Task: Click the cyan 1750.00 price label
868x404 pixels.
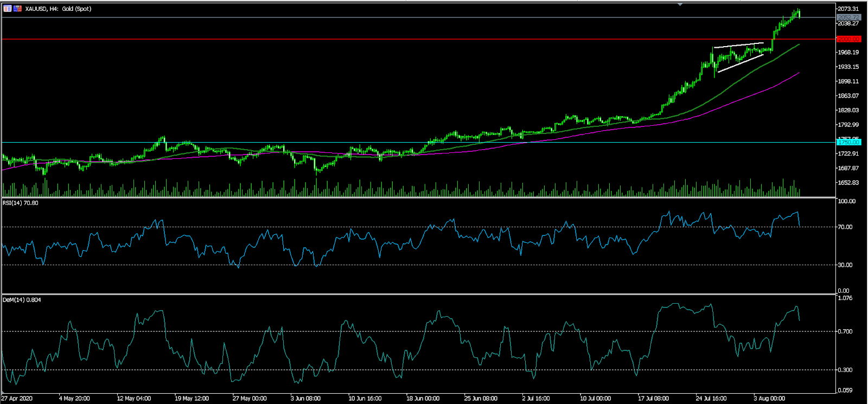Action: click(x=848, y=142)
